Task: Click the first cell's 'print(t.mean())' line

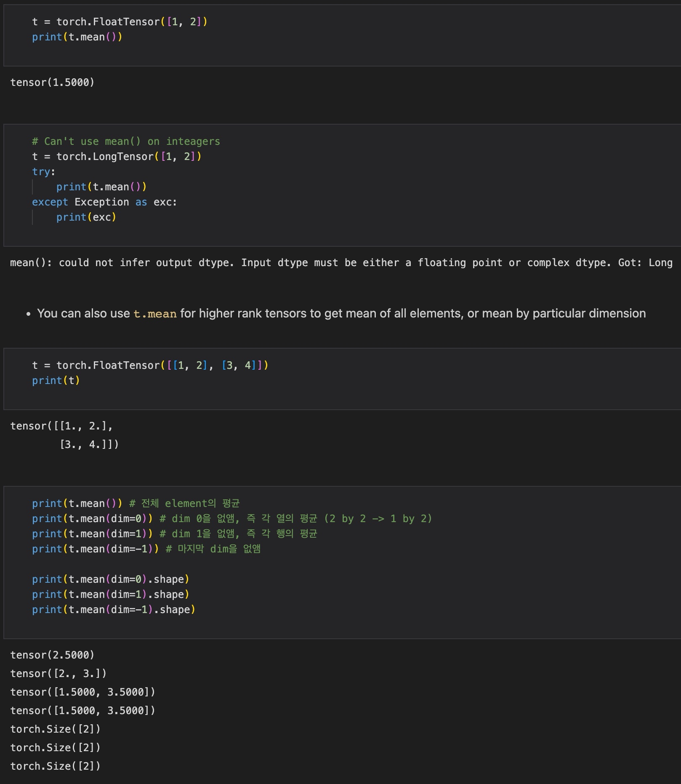Action: click(77, 37)
